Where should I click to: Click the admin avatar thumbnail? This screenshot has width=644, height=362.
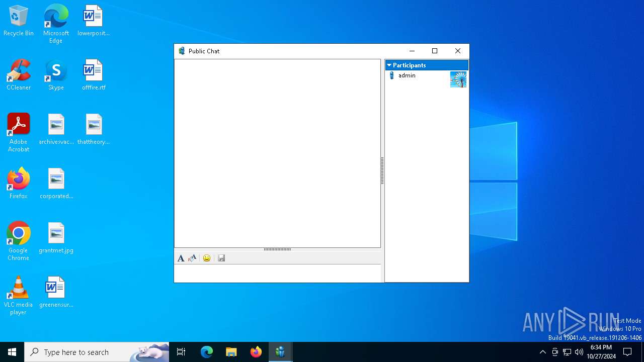[x=458, y=79]
